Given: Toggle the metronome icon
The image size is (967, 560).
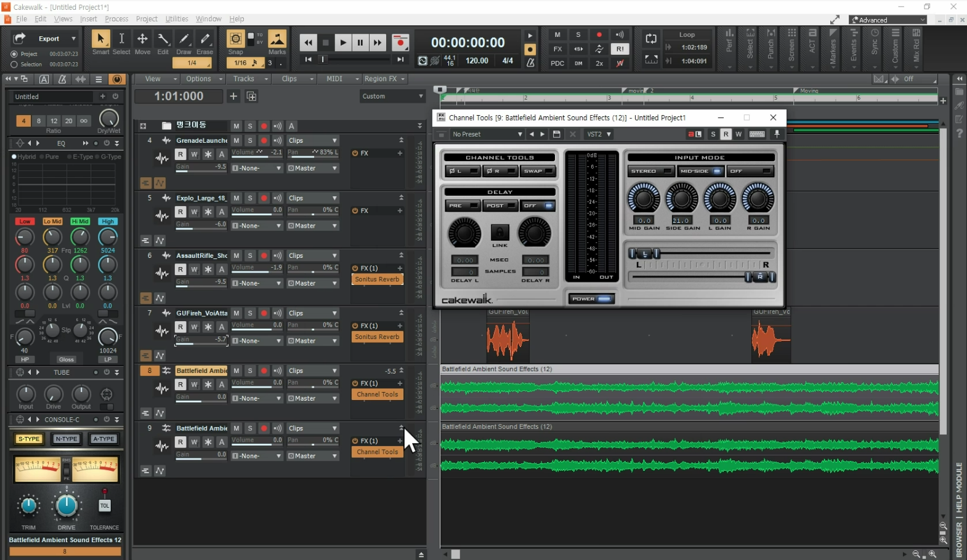Looking at the screenshot, I should click(x=530, y=62).
